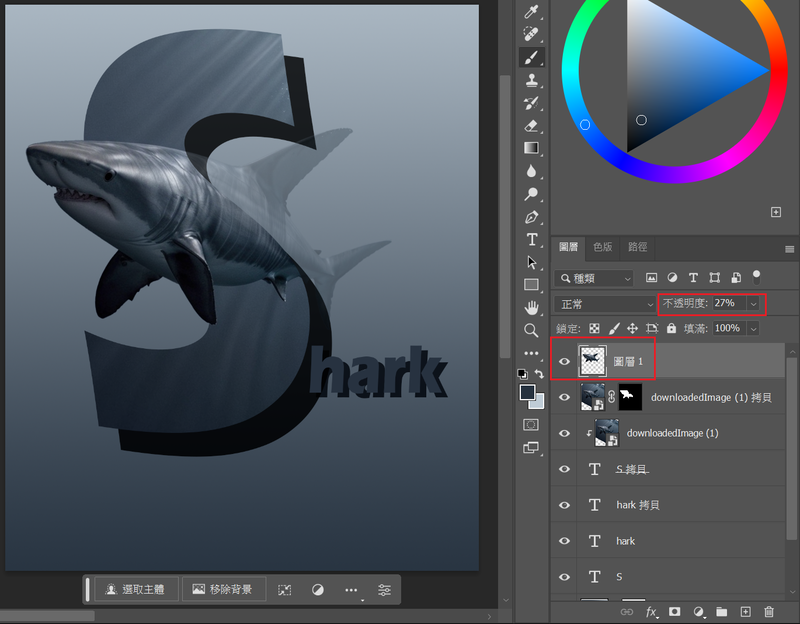Open the 正常 blend mode dropdown
The image size is (800, 624).
tap(605, 303)
